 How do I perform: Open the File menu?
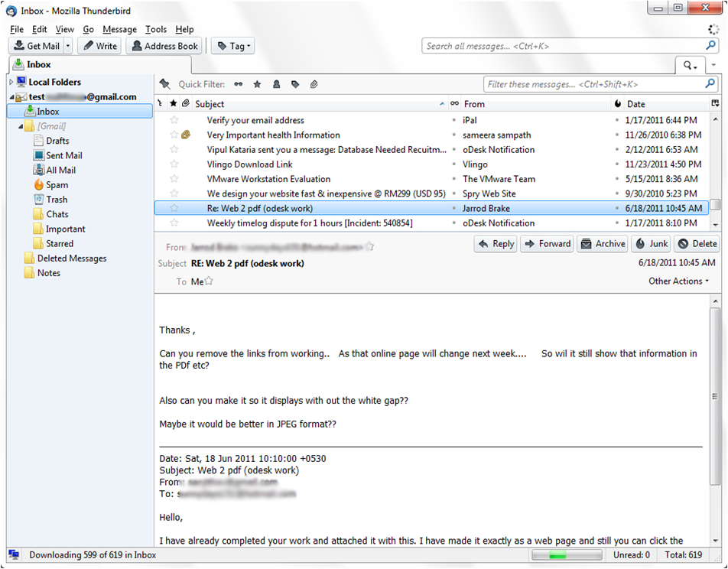17,29
